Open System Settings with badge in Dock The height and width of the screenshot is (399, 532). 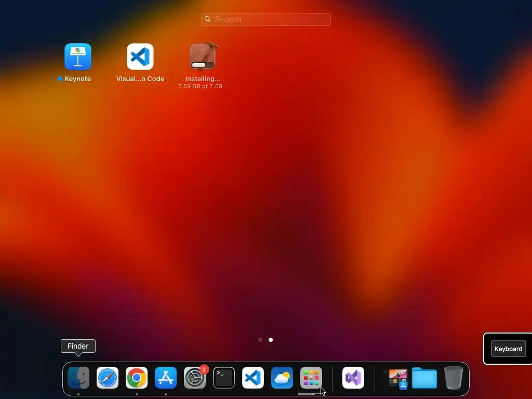[x=195, y=378]
